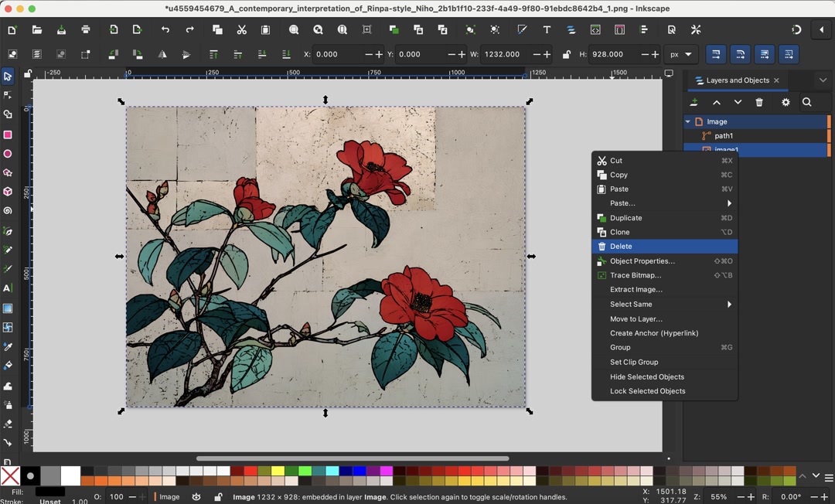Choose the Spiral tool
This screenshot has width=835, height=504.
click(8, 211)
